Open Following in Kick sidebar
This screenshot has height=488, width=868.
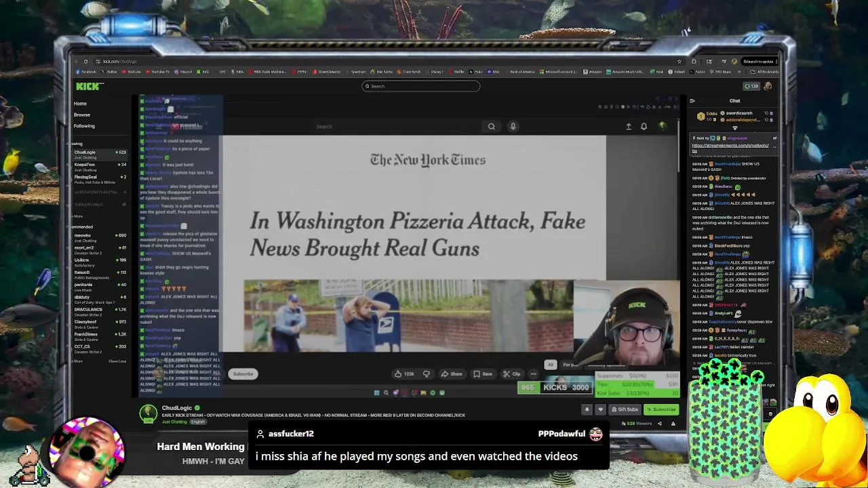point(84,126)
